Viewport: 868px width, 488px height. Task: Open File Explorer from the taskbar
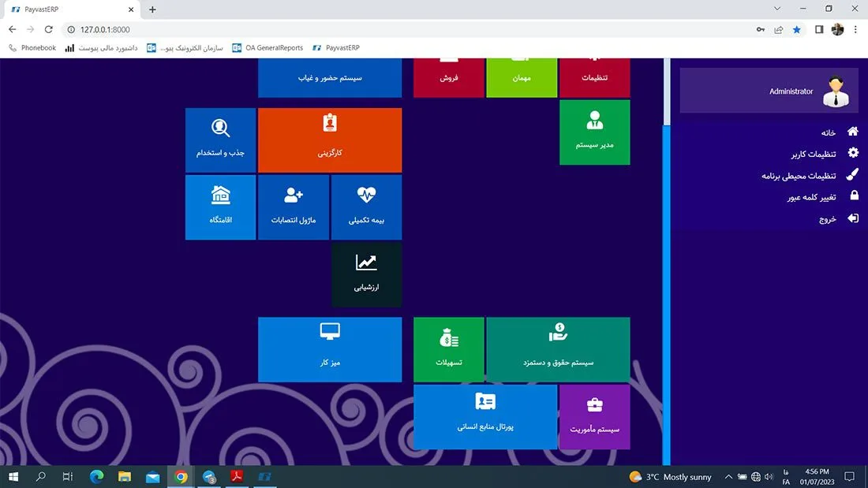[x=125, y=477]
